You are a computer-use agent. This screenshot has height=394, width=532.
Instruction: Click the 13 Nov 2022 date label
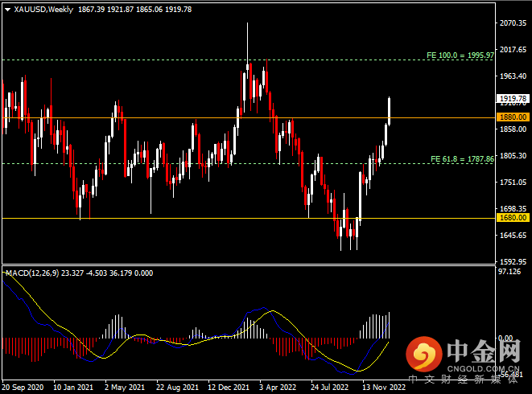pyautogui.click(x=384, y=388)
